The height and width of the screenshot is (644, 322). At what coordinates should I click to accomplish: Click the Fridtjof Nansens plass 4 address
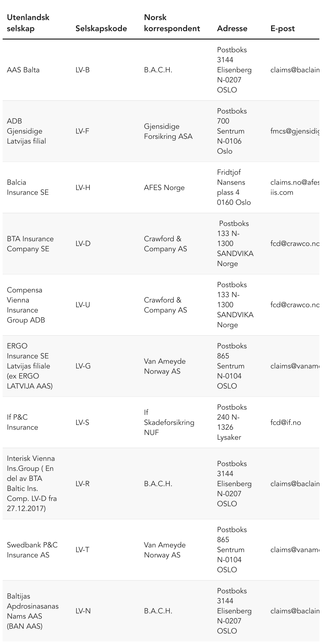[234, 187]
